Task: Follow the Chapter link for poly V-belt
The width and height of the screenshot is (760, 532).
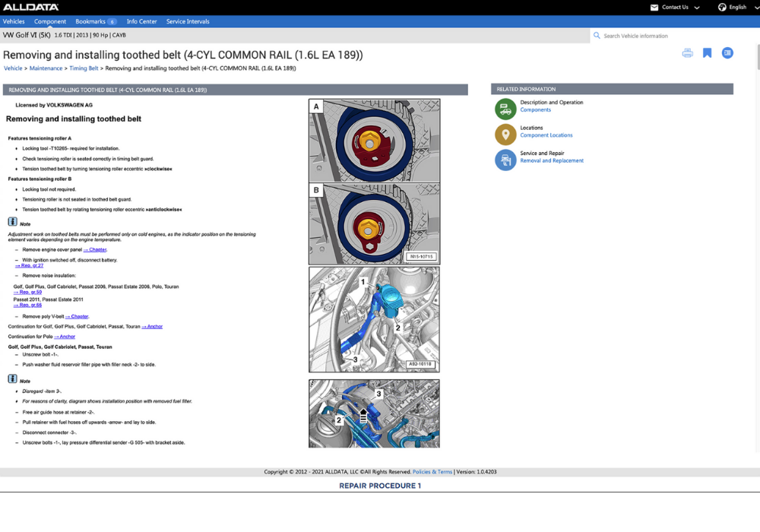Action: pos(77,316)
